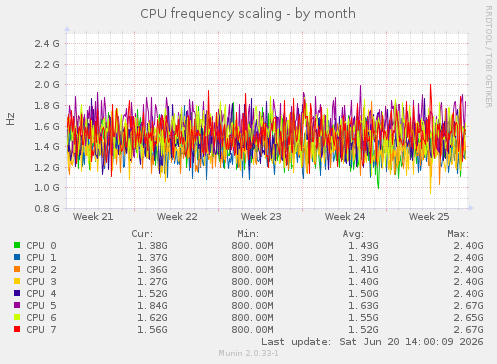Click CPU 2 average value 1.41G
This screenshot has height=364, width=497.
click(x=363, y=270)
